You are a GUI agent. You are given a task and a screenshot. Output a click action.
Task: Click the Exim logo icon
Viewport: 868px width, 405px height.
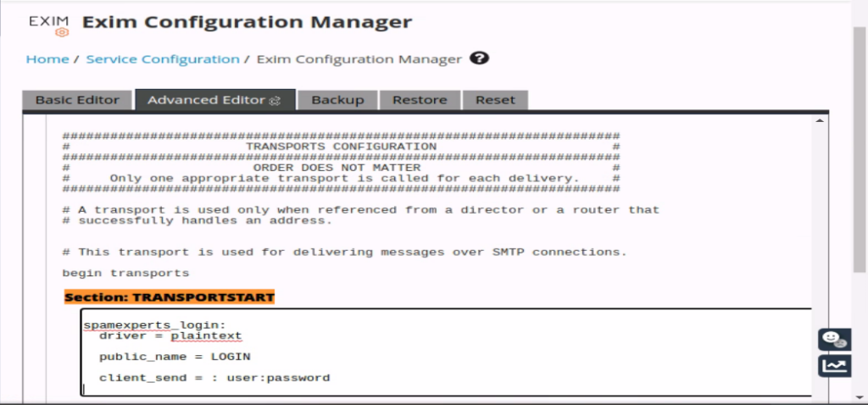49,25
